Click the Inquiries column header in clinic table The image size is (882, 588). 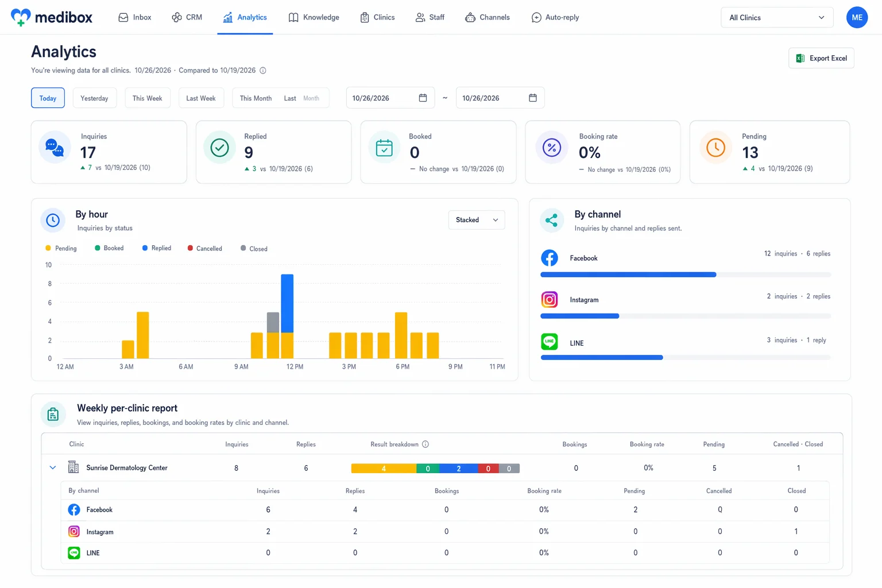click(237, 444)
